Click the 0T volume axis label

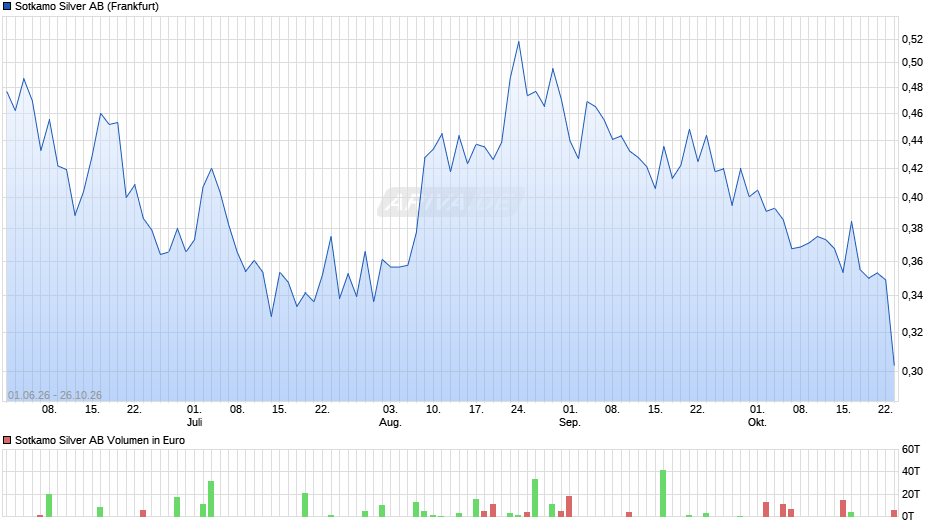click(x=908, y=516)
